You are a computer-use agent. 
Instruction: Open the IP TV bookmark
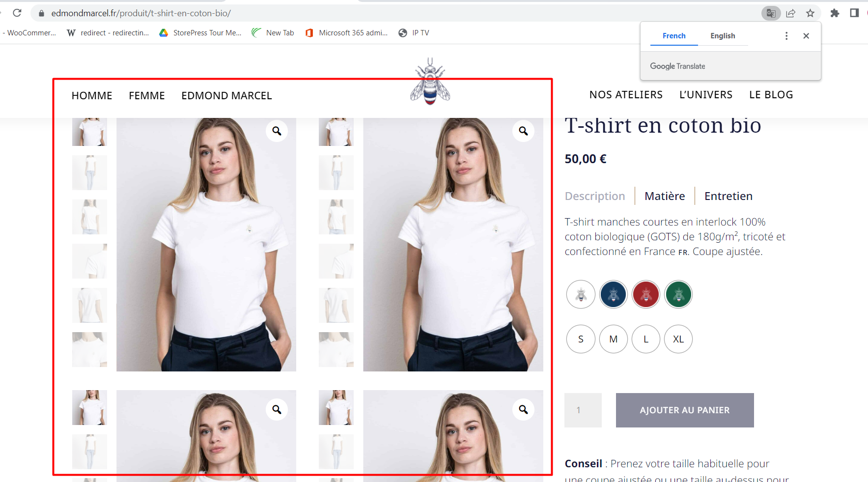[414, 33]
